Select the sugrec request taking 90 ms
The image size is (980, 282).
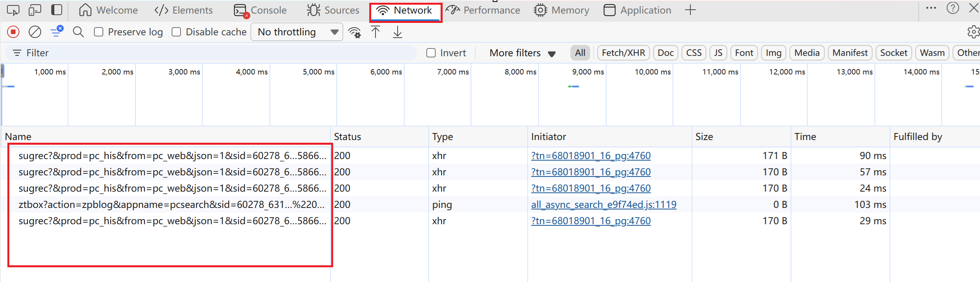coord(489,156)
